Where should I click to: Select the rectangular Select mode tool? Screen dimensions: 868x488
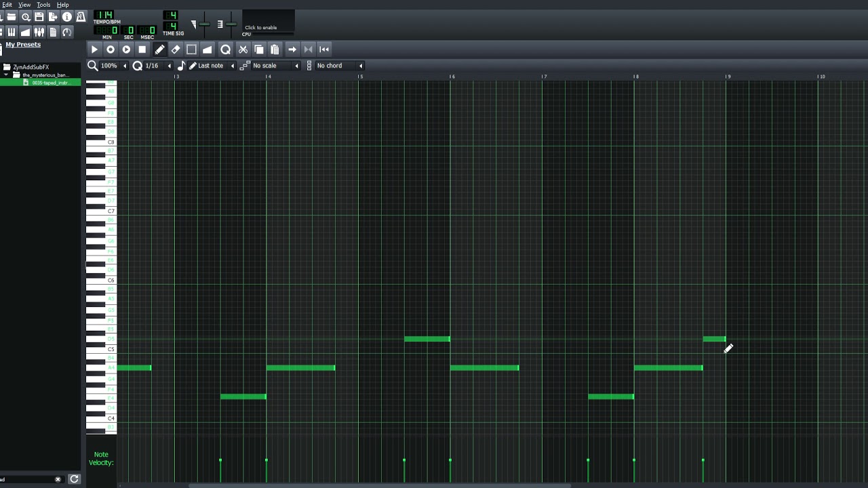pos(191,49)
